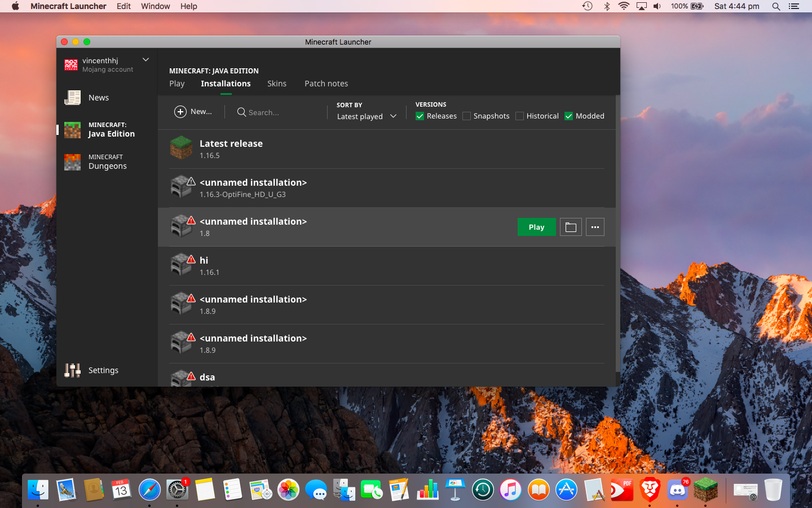Image resolution: width=812 pixels, height=508 pixels.
Task: Click the red warning icon on the hi installation
Action: click(x=191, y=259)
